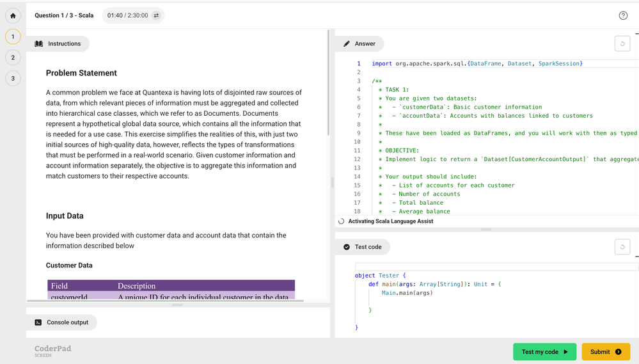Toggle the timer display swap icon
This screenshot has height=364, width=639.
pos(156,15)
